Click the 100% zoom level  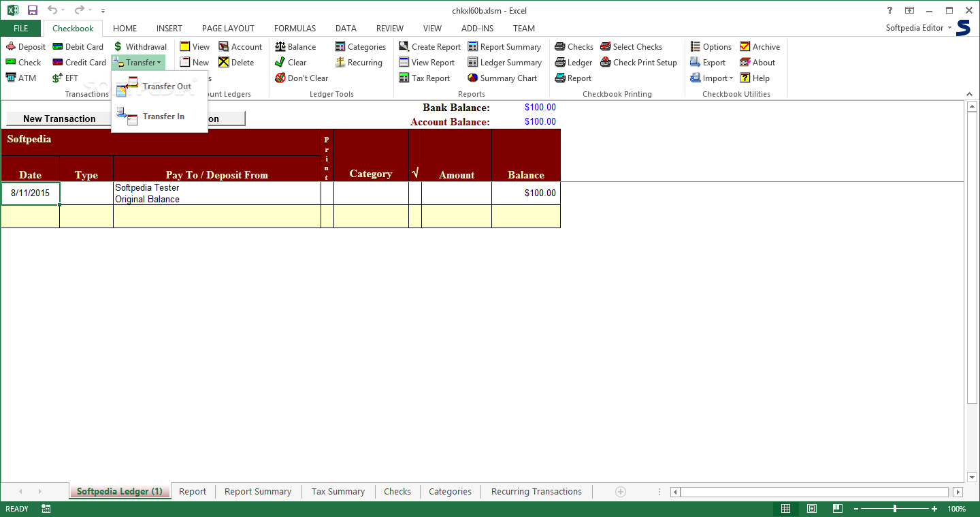(957, 509)
